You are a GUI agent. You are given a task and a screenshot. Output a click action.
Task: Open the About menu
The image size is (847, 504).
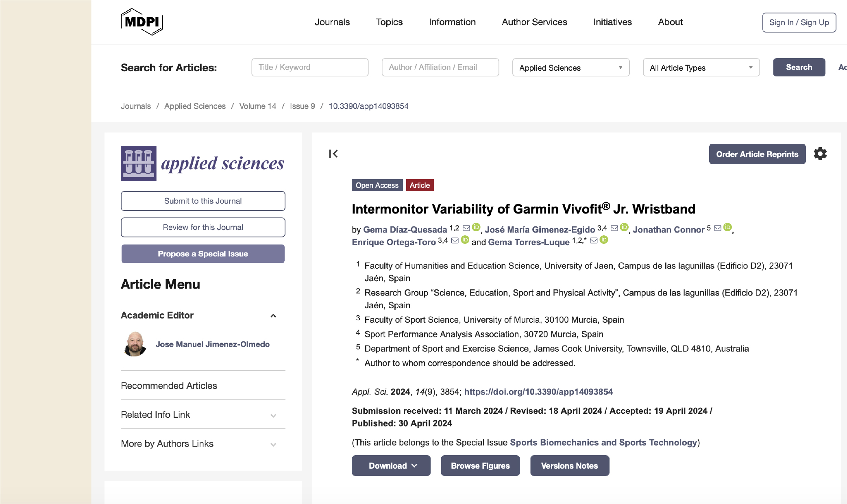pos(670,22)
